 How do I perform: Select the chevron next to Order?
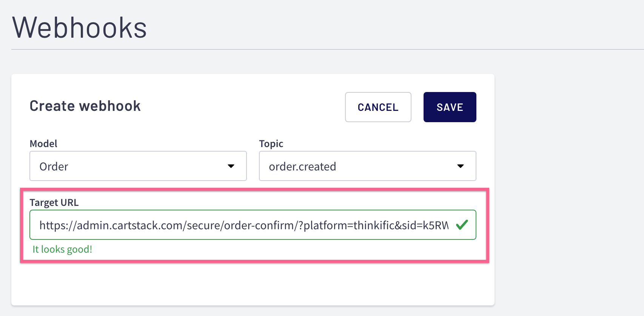pyautogui.click(x=231, y=166)
